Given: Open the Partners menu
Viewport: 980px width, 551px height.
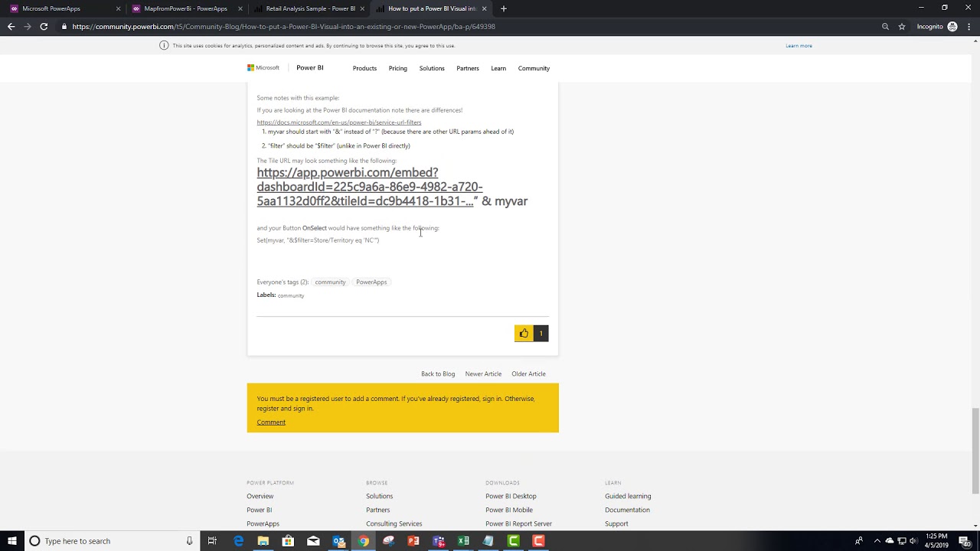Looking at the screenshot, I should [468, 68].
